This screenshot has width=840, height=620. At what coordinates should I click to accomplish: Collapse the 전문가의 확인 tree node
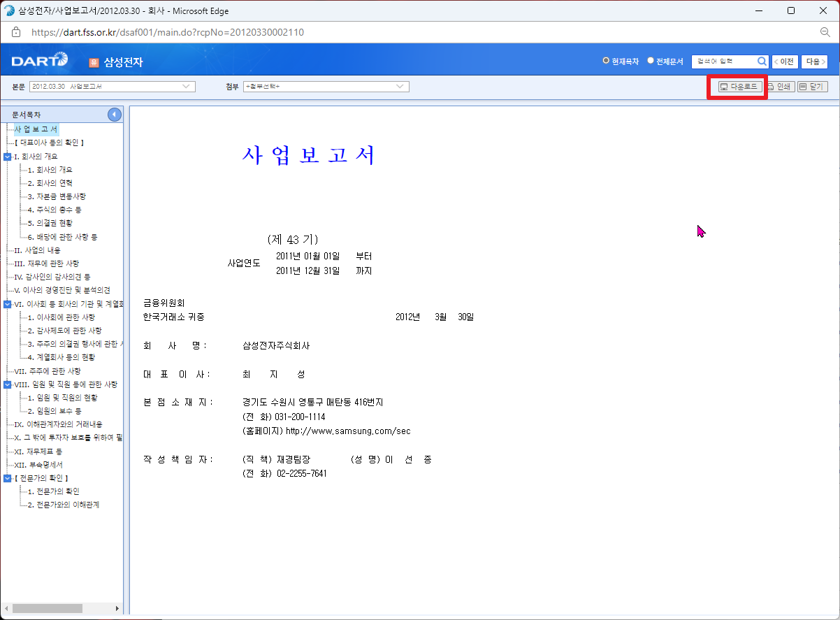(7, 478)
